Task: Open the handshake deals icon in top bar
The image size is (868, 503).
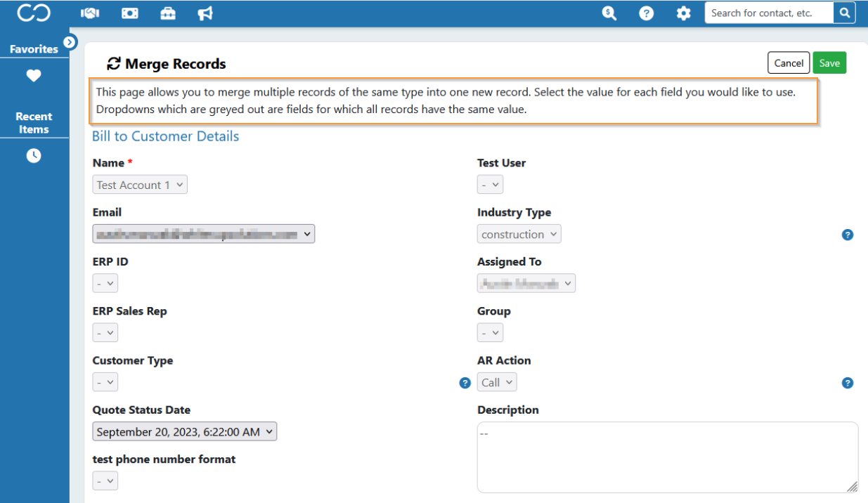Action: [90, 13]
